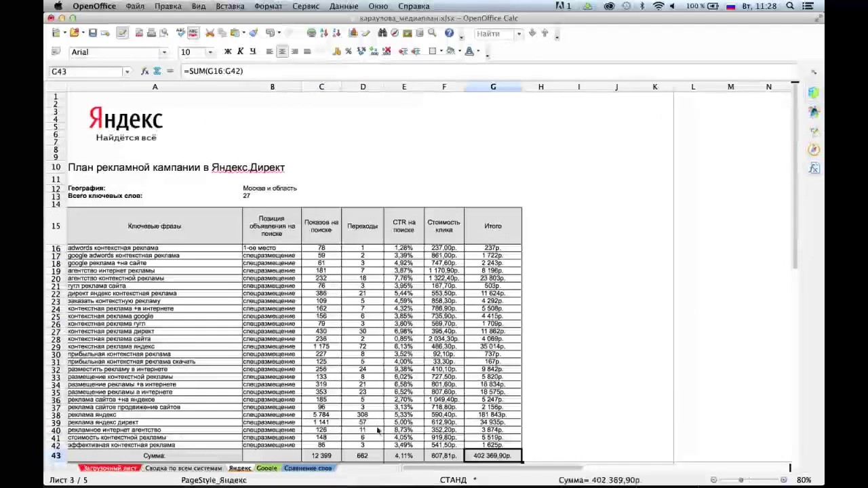Open the Данные menu
This screenshot has height=488, width=868.
(344, 6)
